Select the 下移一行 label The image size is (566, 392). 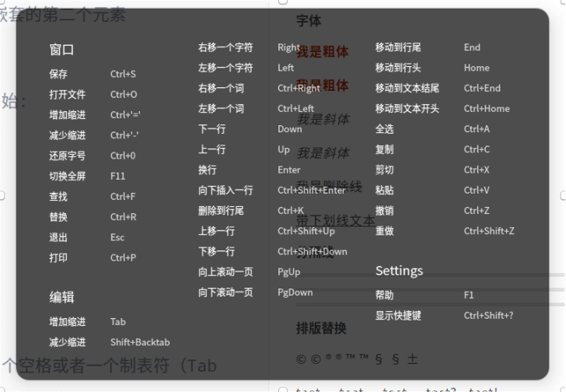tap(217, 251)
